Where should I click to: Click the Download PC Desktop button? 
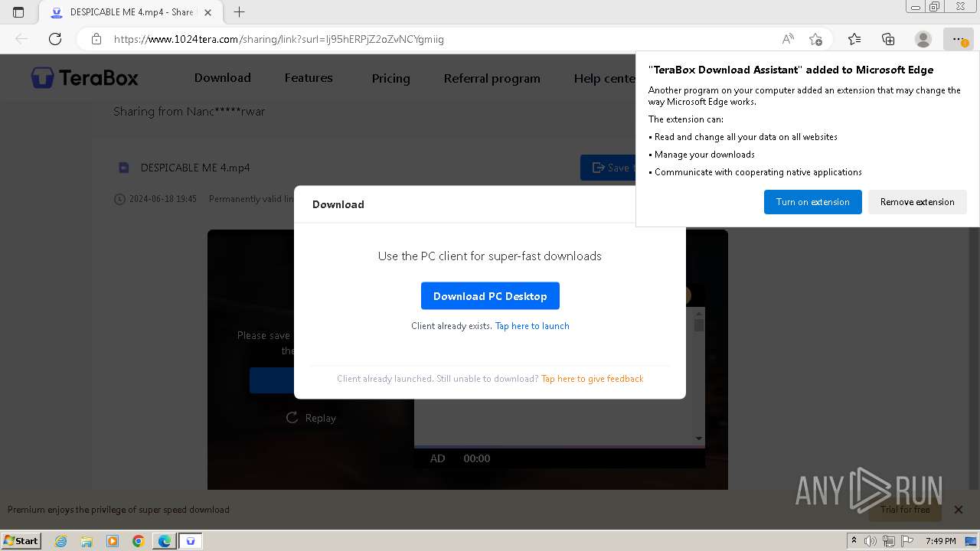pyautogui.click(x=490, y=296)
